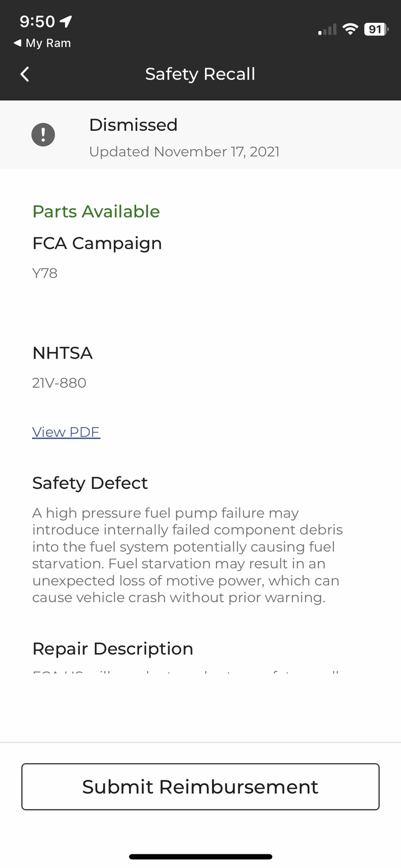Tap the NHTSA number 21V-880
This screenshot has width=401, height=868.
[59, 383]
